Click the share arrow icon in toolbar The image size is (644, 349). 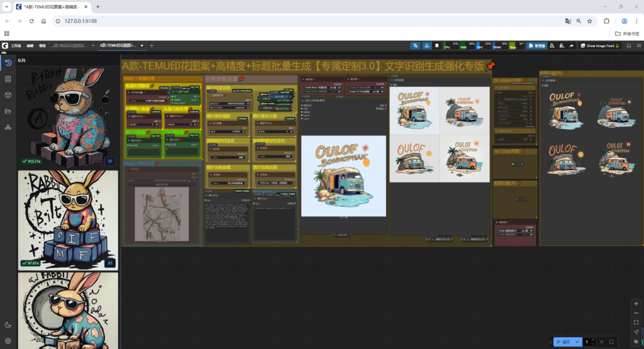point(571,46)
